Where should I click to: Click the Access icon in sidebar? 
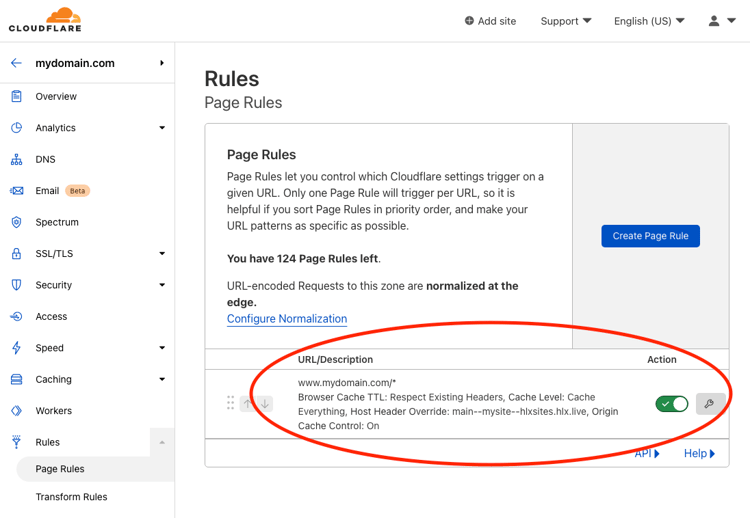16,317
